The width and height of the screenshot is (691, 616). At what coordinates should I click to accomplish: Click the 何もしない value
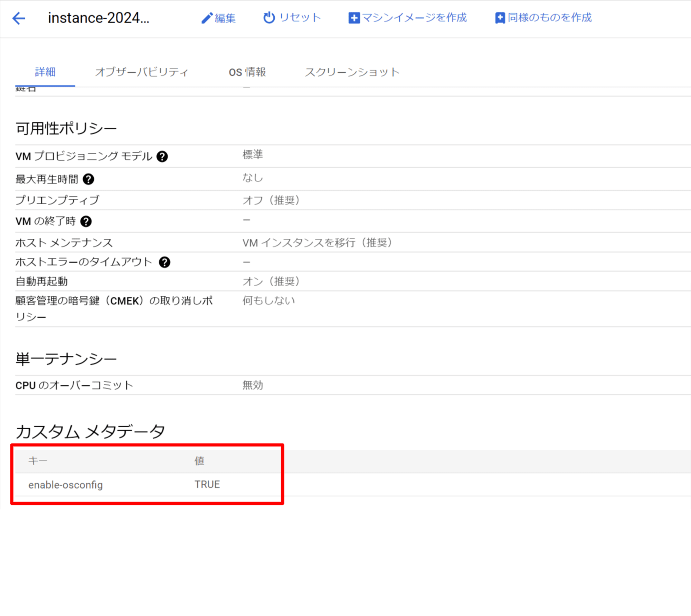268,300
